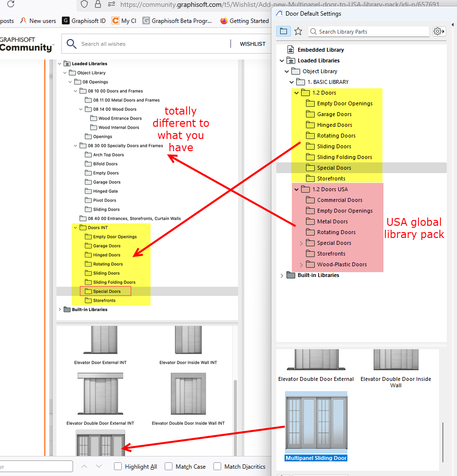Open the New users bookmark
Screen dimensions: 457x476
[38, 20]
